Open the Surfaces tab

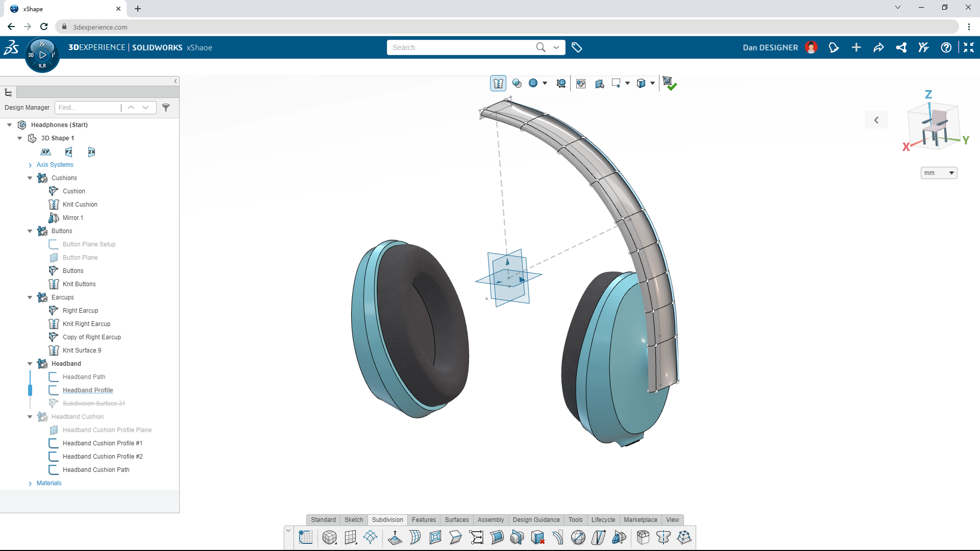click(457, 520)
